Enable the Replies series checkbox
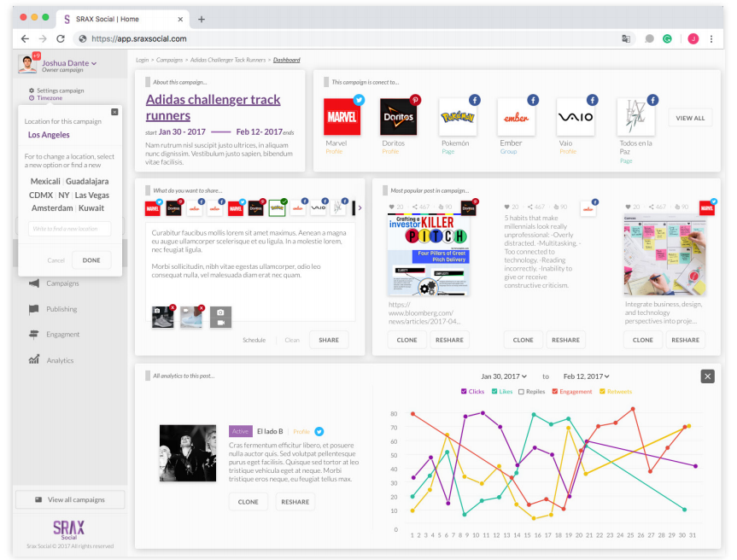The width and height of the screenshot is (737, 560). click(x=521, y=392)
